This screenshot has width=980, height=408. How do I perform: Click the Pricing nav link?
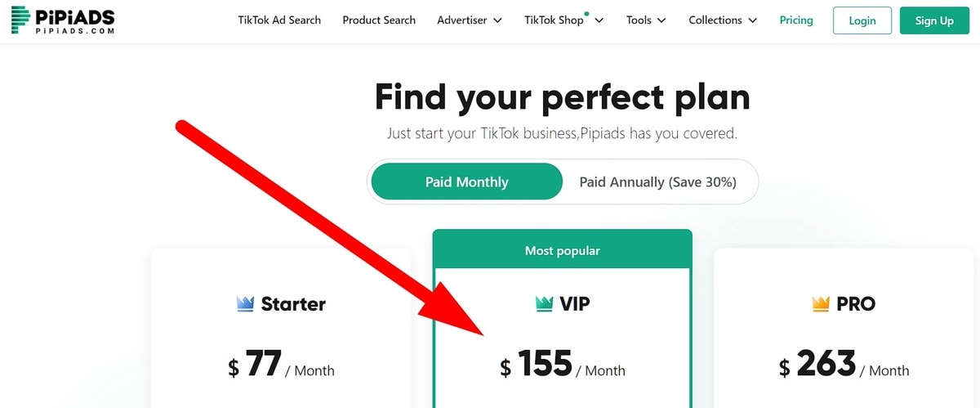tap(796, 20)
